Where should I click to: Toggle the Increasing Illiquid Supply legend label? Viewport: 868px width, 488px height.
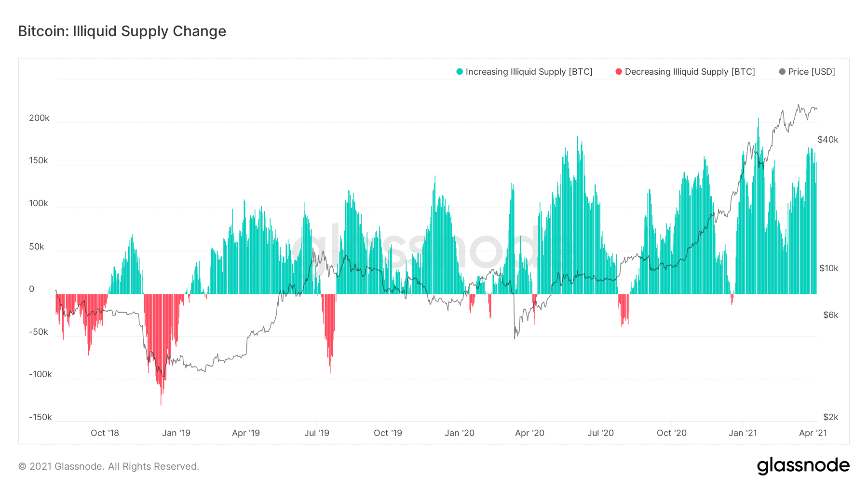click(x=529, y=72)
